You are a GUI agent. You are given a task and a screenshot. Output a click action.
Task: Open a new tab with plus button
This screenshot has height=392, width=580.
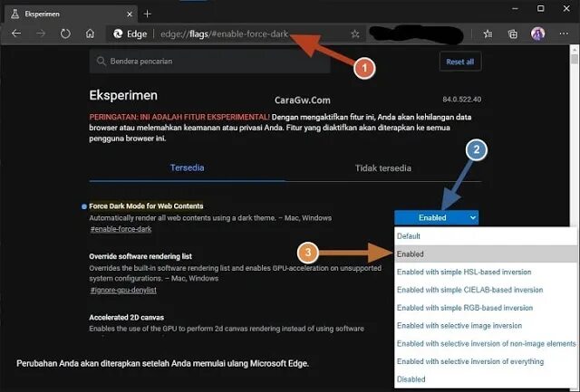click(x=147, y=14)
